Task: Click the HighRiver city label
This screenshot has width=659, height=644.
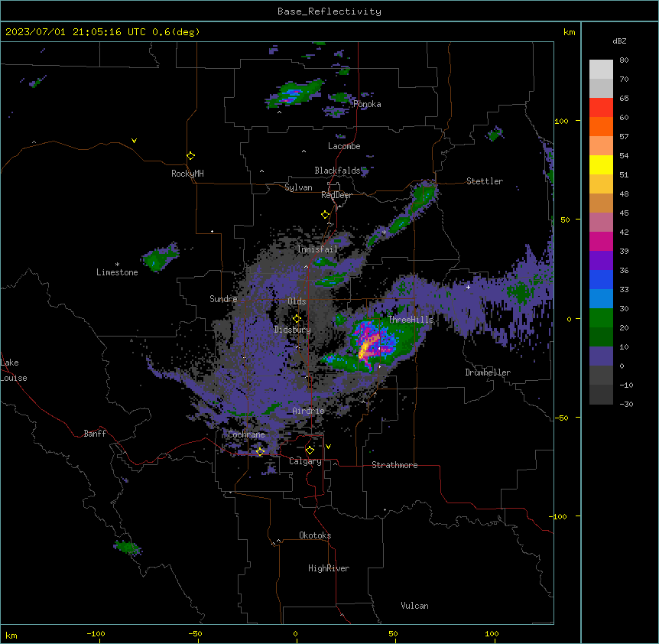Action: coord(329,568)
